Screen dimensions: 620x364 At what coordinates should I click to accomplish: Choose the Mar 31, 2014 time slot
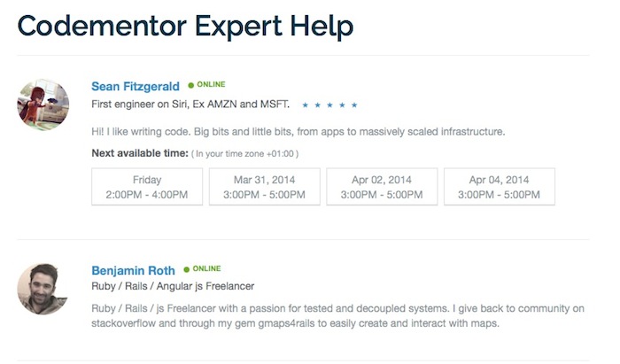pyautogui.click(x=265, y=187)
